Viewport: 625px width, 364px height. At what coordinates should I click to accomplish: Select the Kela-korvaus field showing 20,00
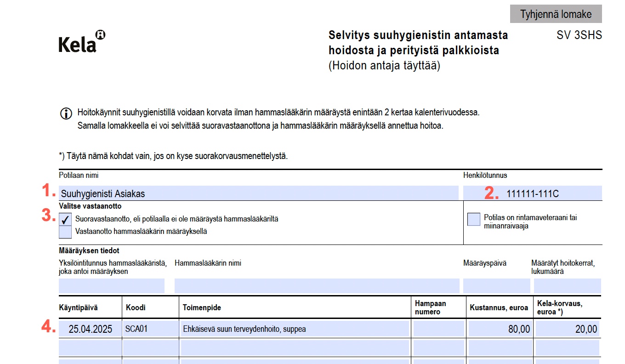click(x=567, y=329)
